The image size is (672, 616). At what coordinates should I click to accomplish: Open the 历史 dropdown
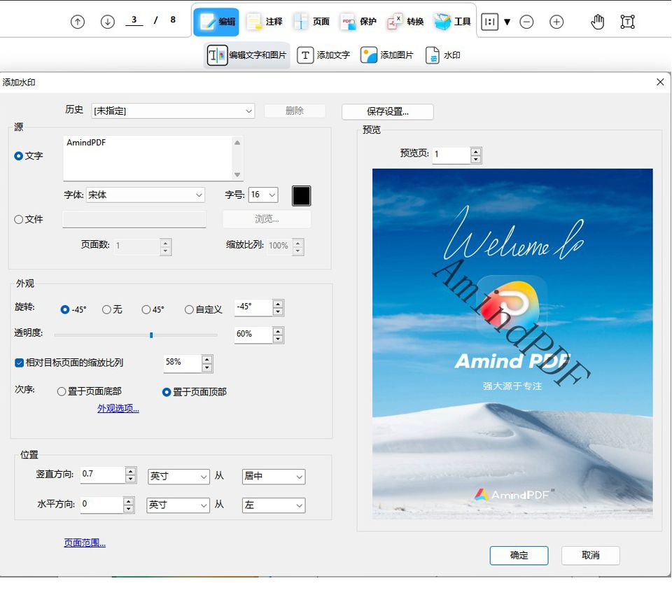click(173, 111)
